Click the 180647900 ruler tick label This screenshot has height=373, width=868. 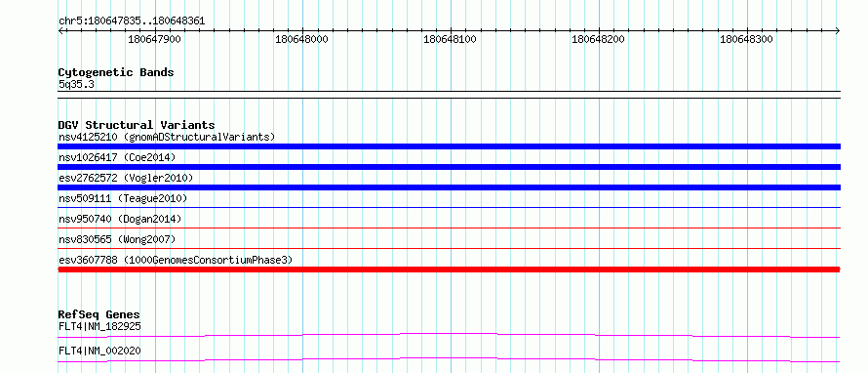pyautogui.click(x=154, y=39)
